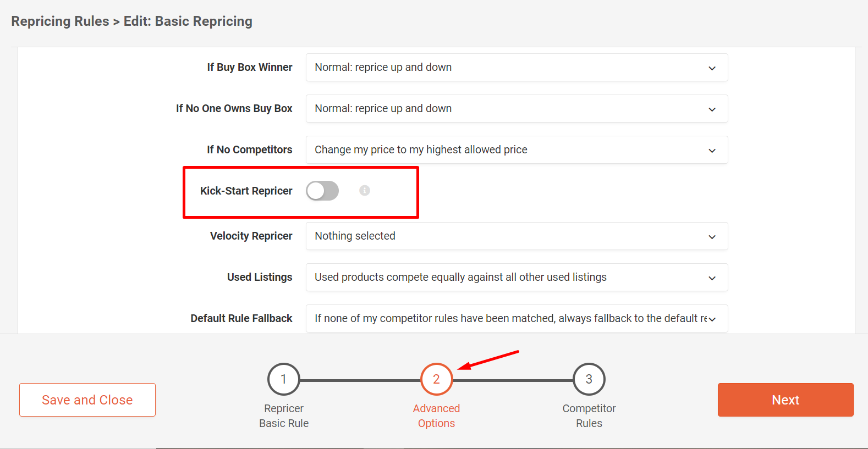Open the Used Listings dropdown
This screenshot has height=449, width=868.
tap(517, 278)
